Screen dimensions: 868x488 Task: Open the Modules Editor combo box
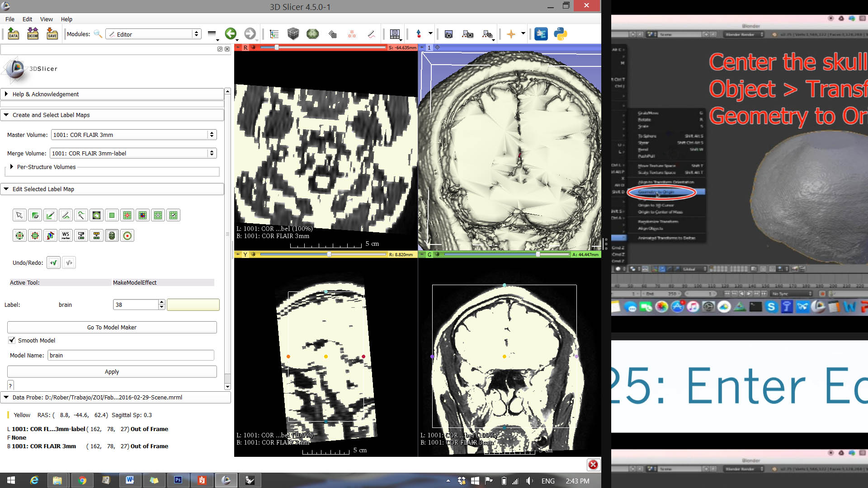tap(153, 34)
